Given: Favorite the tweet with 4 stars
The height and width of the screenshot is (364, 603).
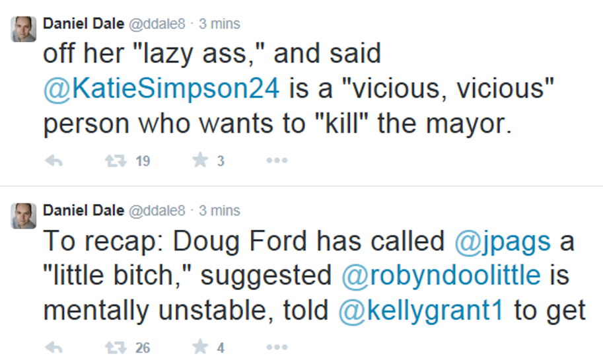Looking at the screenshot, I should click(x=200, y=347).
